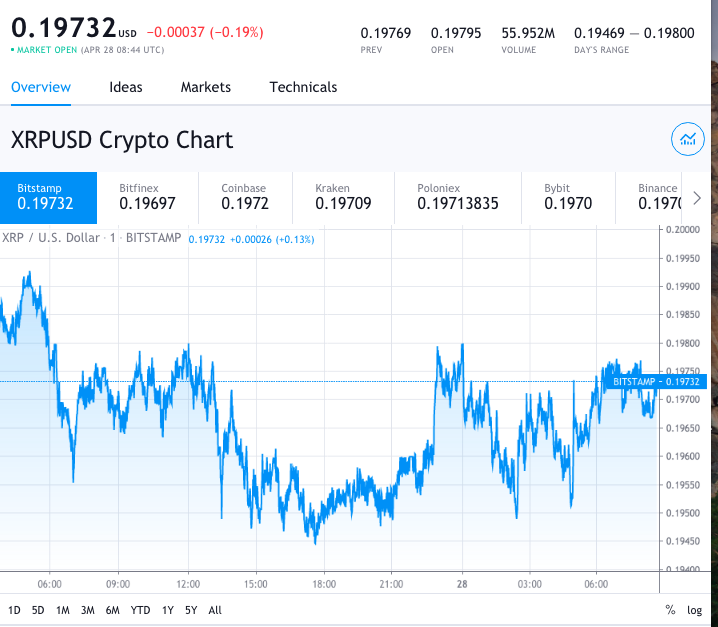The width and height of the screenshot is (718, 627).
Task: Toggle percent scale on chart
Action: pyautogui.click(x=670, y=610)
